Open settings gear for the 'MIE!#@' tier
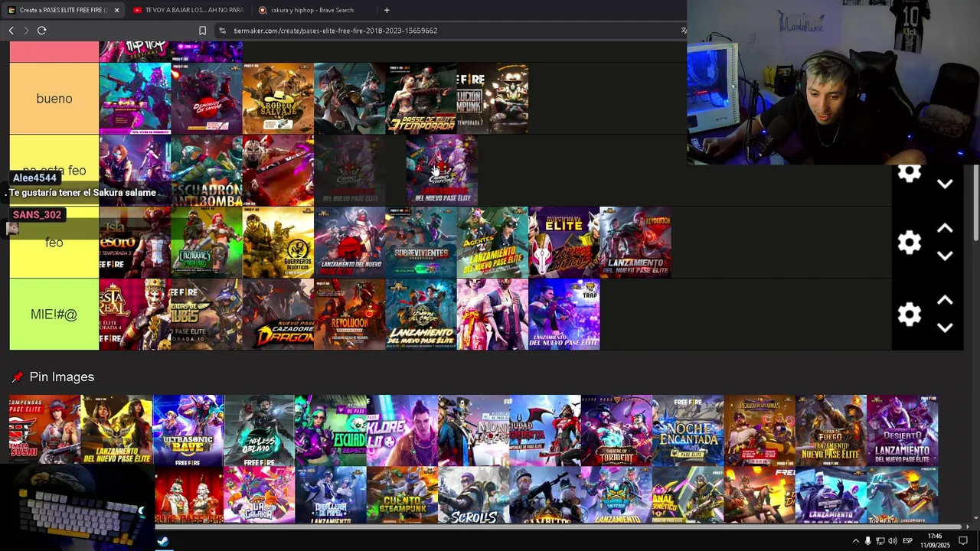The width and height of the screenshot is (980, 551). [909, 315]
